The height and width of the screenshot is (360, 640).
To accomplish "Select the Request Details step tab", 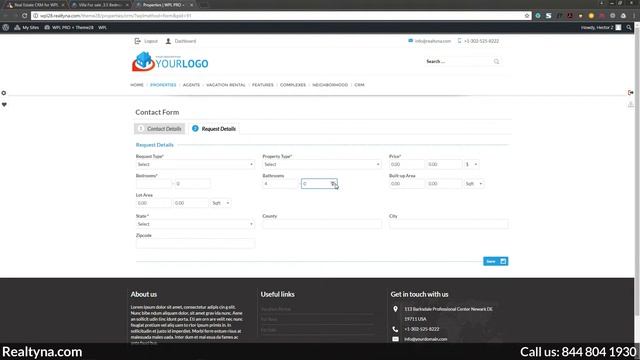I will click(214, 129).
